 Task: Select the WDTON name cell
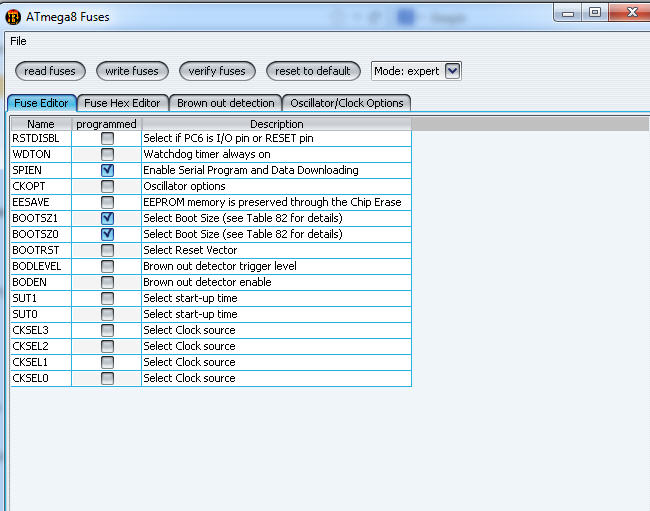tap(41, 154)
